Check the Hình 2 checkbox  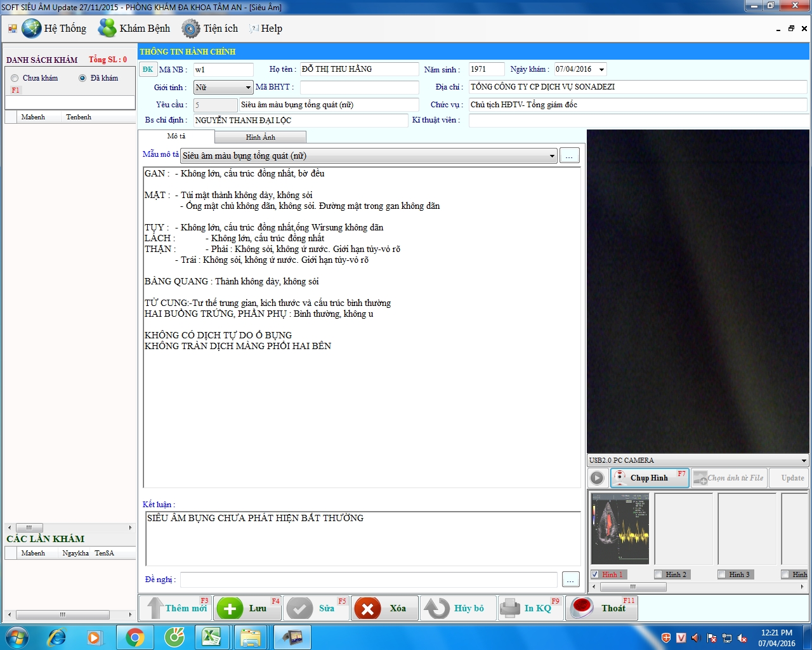(x=658, y=574)
